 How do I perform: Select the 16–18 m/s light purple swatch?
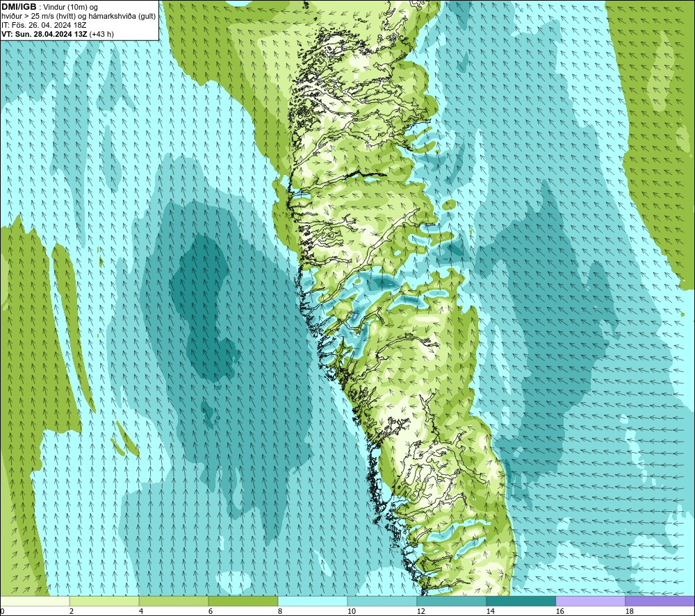point(590,601)
